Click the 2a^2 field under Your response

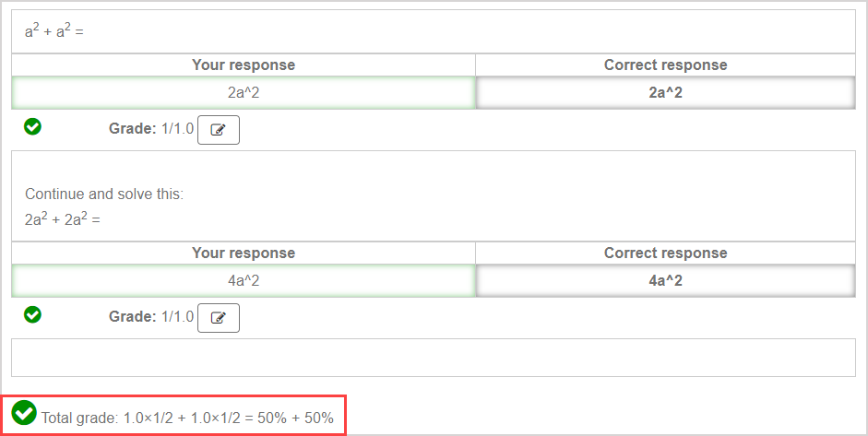click(244, 93)
